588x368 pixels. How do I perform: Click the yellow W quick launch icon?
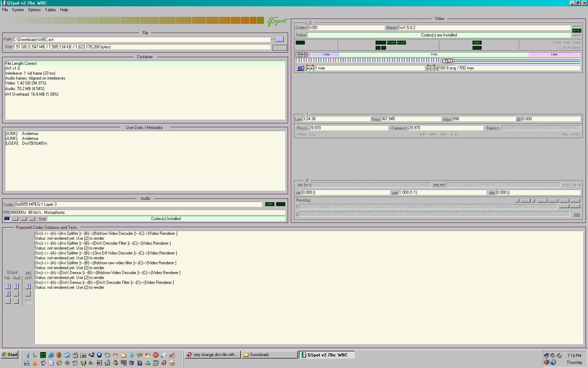[x=139, y=355]
